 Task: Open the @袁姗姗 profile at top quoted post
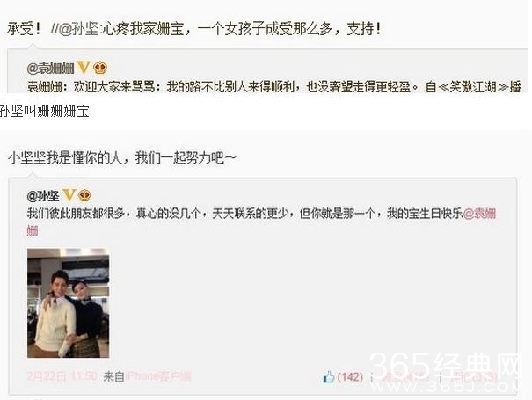tap(50, 69)
